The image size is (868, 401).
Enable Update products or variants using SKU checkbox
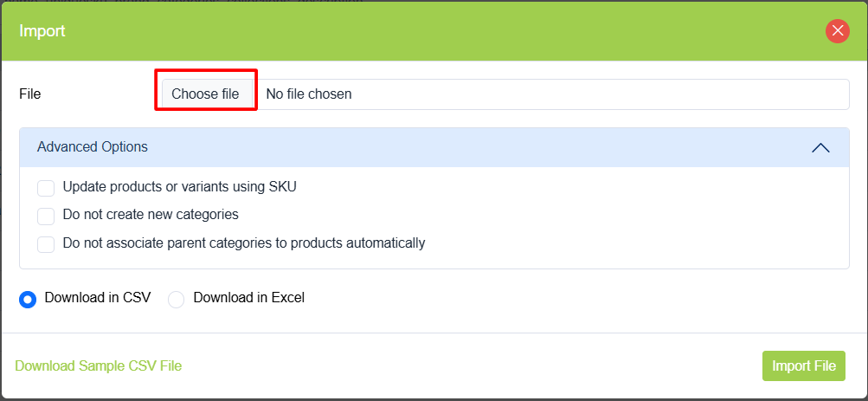[x=46, y=188]
